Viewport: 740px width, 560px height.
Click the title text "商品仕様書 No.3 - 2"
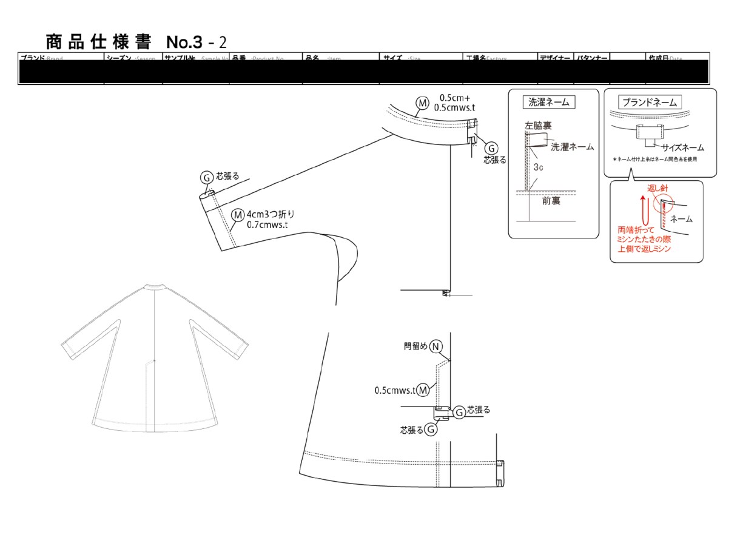coord(136,42)
